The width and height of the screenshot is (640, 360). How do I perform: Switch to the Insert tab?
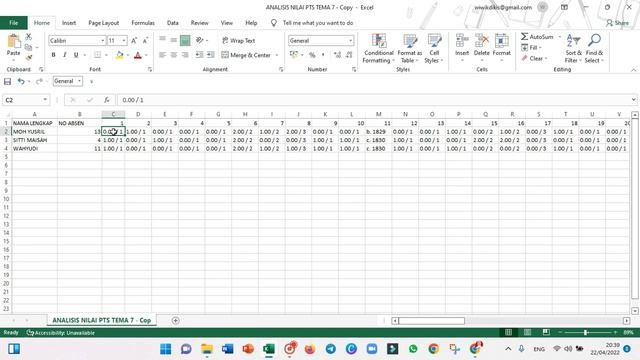69,23
